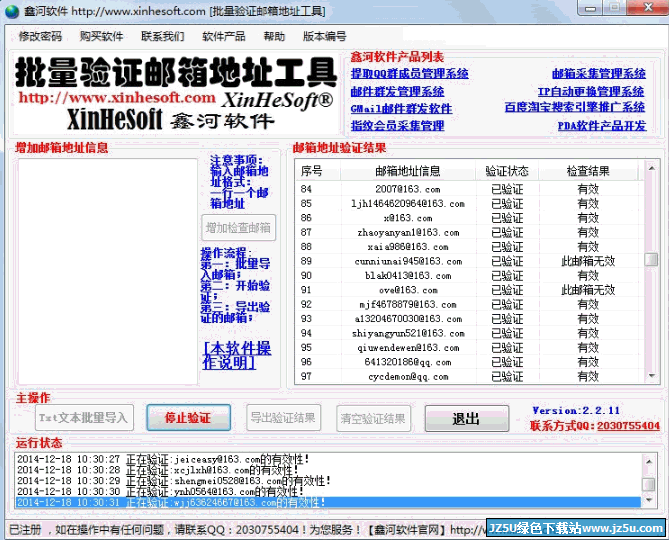Screen dimensions: 669x540
Task: Open 百度淘宝搜索引擎推广系统 link
Action: pyautogui.click(x=574, y=107)
